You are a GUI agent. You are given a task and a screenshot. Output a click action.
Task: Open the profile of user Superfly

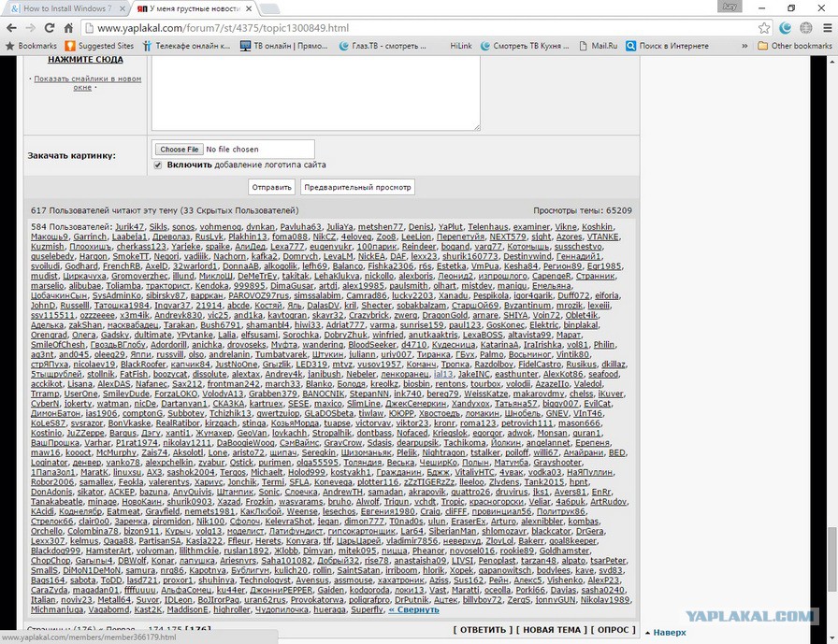pos(367,609)
